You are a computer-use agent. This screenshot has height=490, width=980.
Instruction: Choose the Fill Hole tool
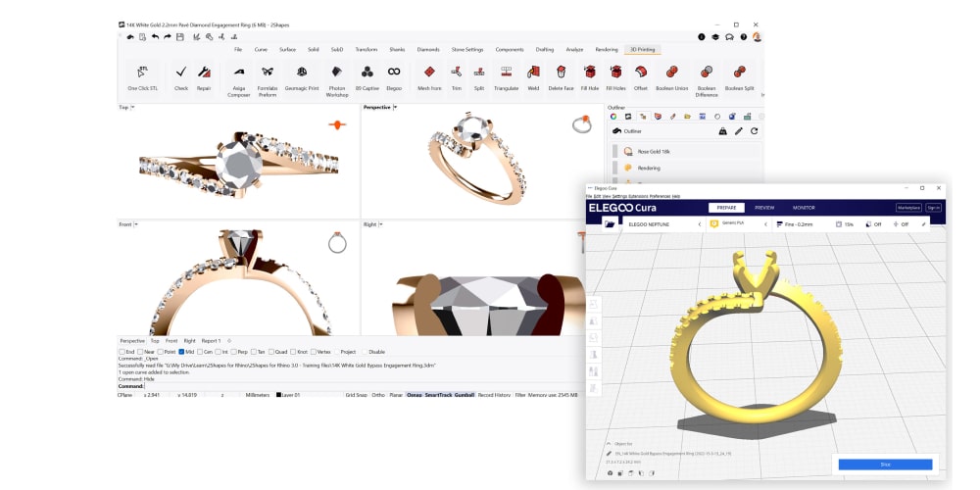coord(589,75)
